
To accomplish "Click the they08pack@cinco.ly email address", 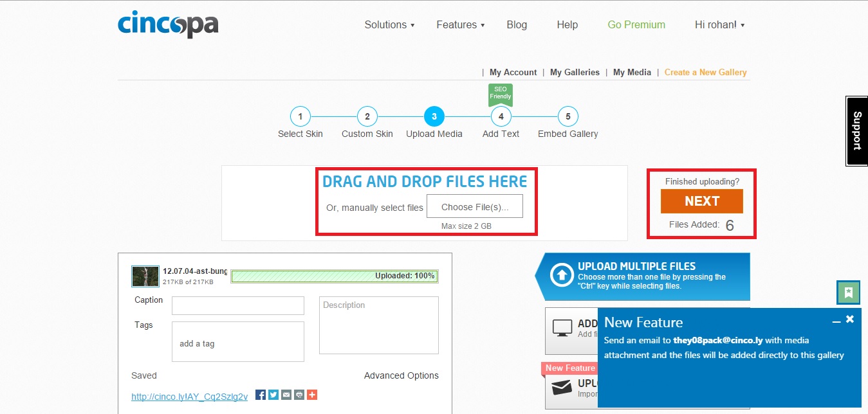I will [718, 340].
